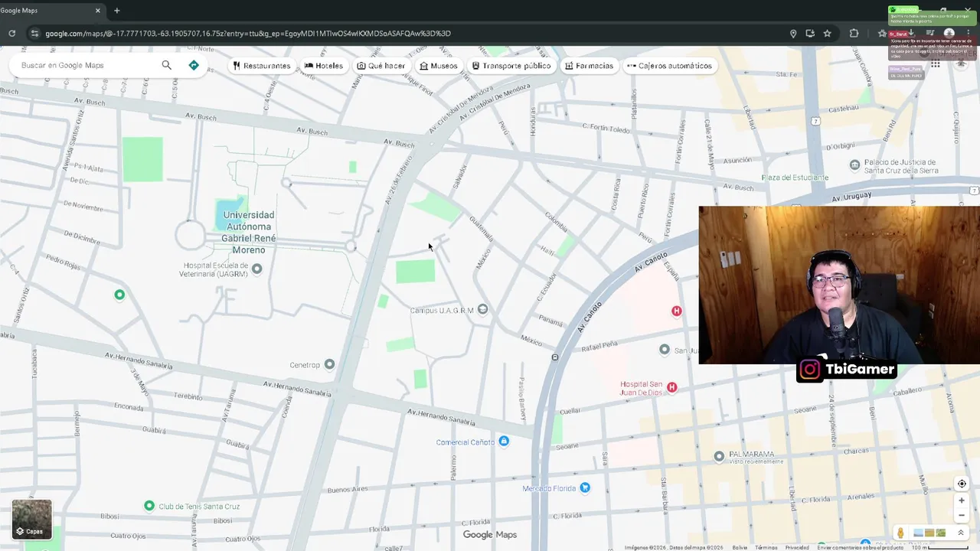Click the red hospital H marker near España
This screenshot has height=551, width=980.
point(676,311)
